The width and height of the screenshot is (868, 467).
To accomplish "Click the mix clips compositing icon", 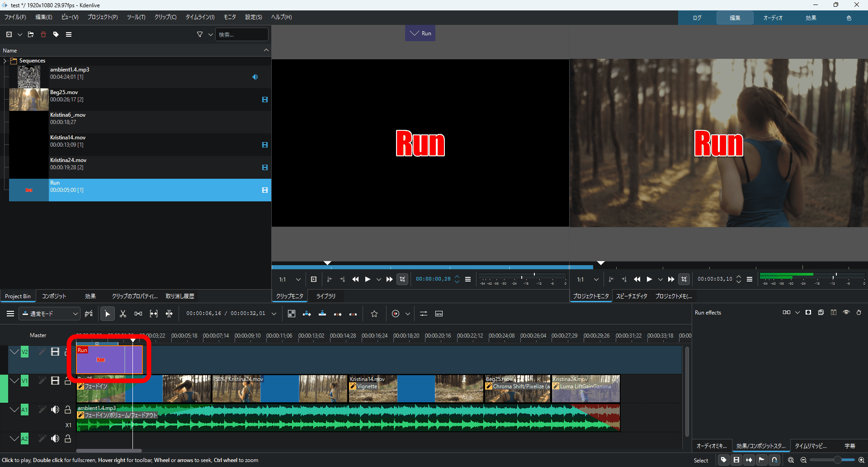I will [292, 314].
